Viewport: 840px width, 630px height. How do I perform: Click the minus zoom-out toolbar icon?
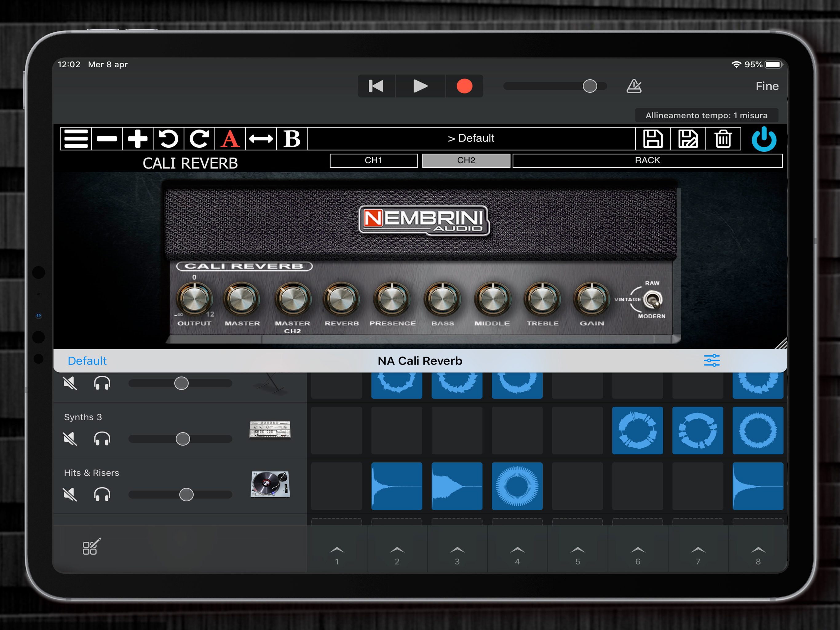pos(107,139)
